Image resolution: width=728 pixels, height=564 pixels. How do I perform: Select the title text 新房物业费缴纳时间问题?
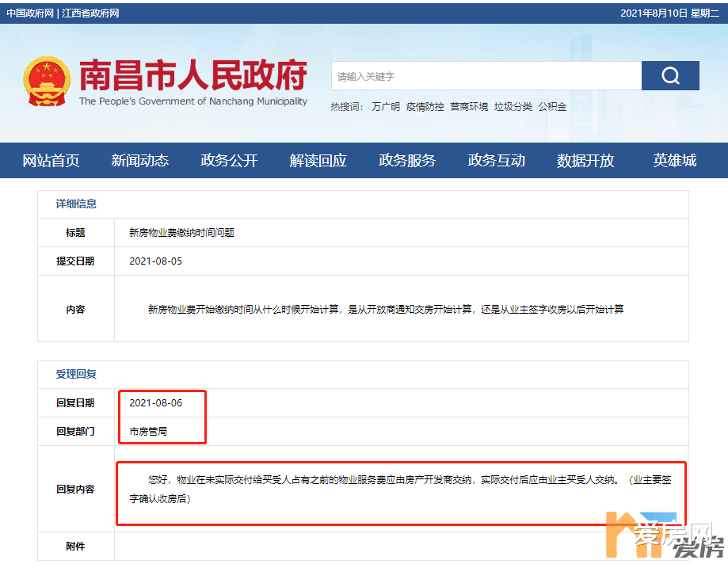pyautogui.click(x=181, y=233)
